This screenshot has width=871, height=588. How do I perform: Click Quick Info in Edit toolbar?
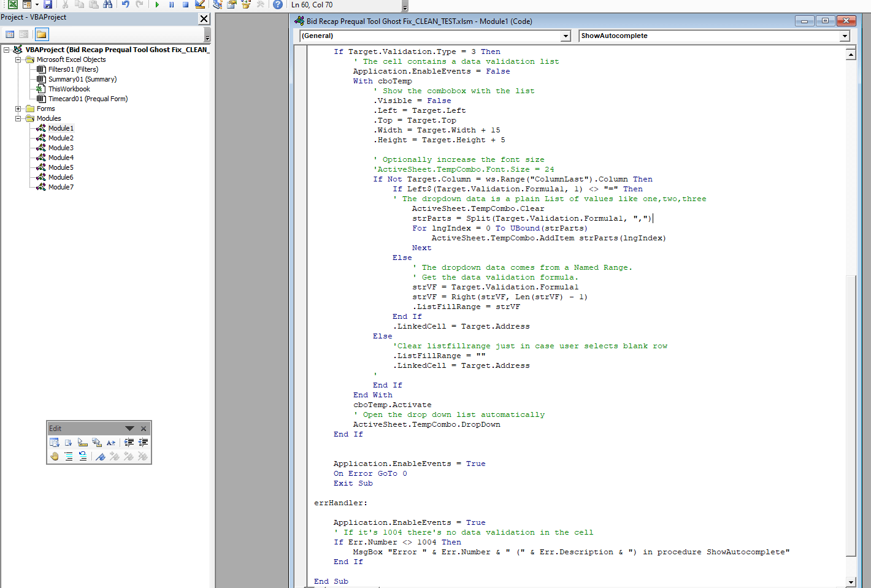(x=82, y=443)
